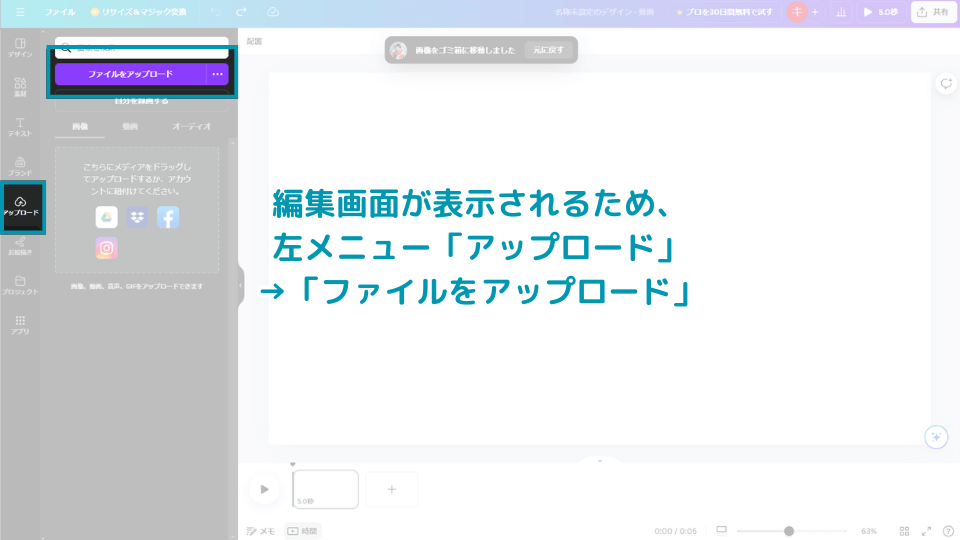Add a comment on the page
This screenshot has height=540, width=960.
946,83
